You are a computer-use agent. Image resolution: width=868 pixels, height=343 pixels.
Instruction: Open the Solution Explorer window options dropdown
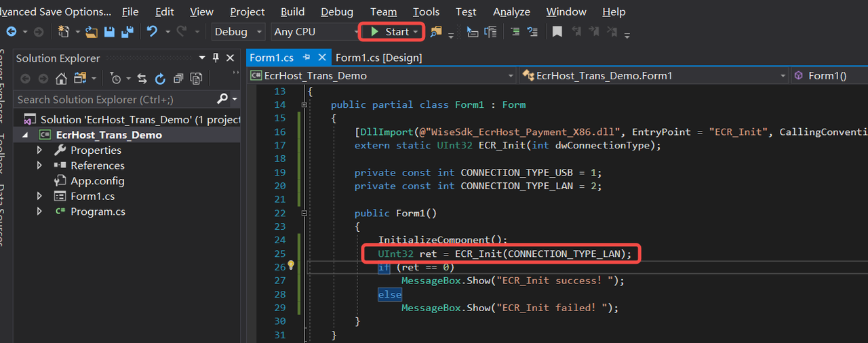click(202, 58)
